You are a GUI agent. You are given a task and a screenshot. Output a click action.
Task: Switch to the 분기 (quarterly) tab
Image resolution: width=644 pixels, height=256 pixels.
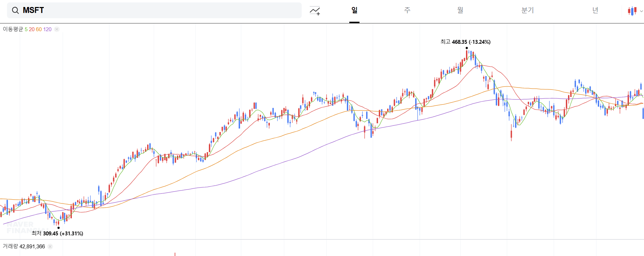pyautogui.click(x=527, y=10)
